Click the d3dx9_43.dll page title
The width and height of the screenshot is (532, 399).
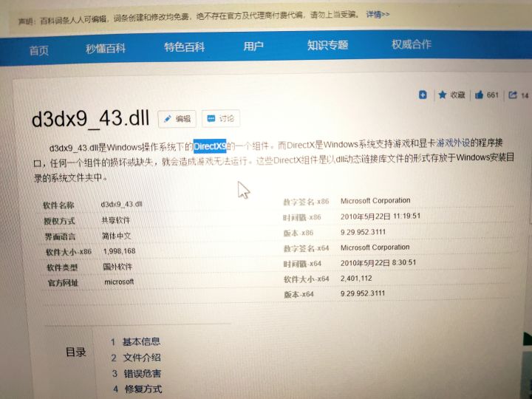[90, 119]
